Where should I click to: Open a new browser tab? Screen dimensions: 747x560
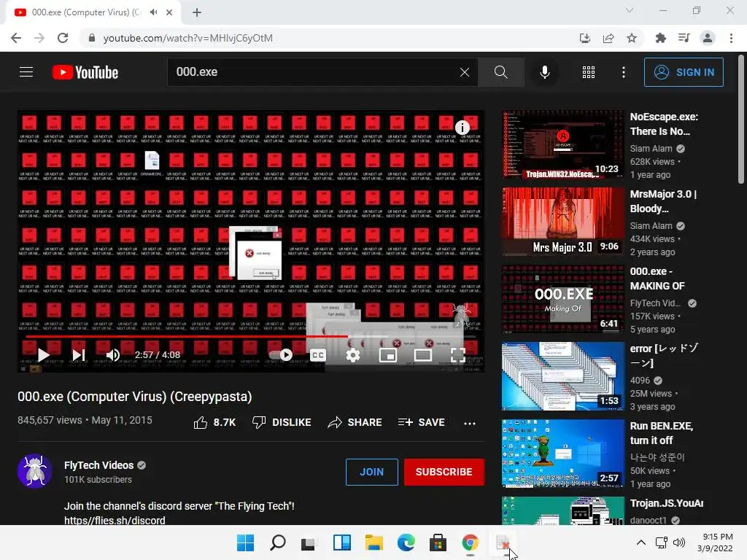click(x=197, y=12)
